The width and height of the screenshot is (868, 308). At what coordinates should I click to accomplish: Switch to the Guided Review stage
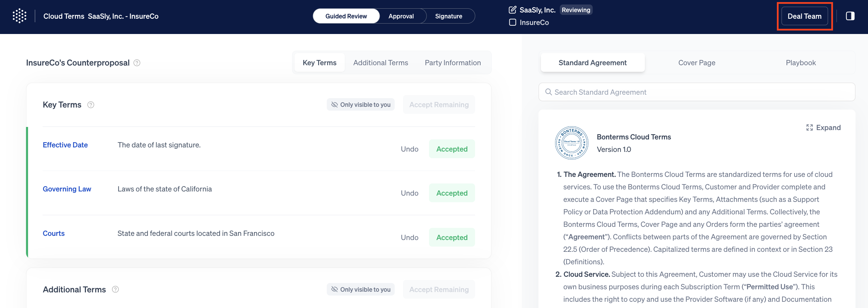[346, 16]
